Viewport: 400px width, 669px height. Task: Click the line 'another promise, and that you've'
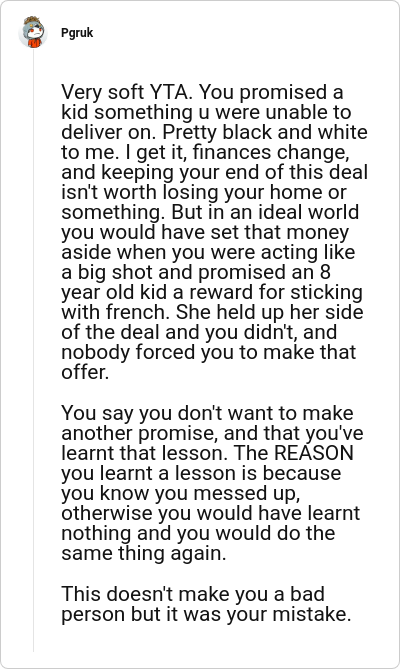tap(212, 433)
